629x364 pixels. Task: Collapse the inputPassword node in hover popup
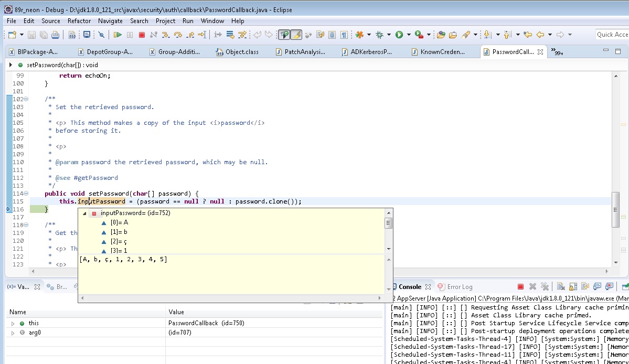(x=85, y=213)
